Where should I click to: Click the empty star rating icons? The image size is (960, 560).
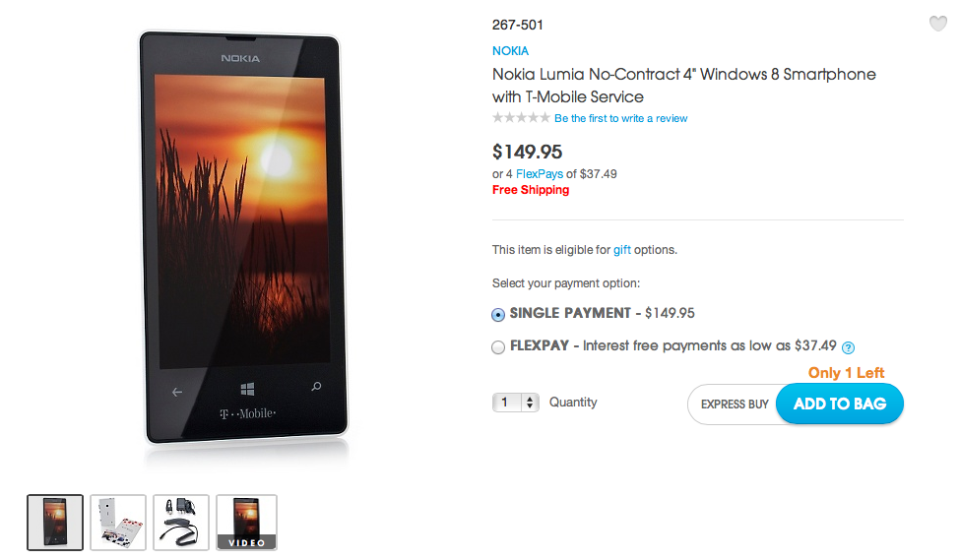[x=521, y=118]
